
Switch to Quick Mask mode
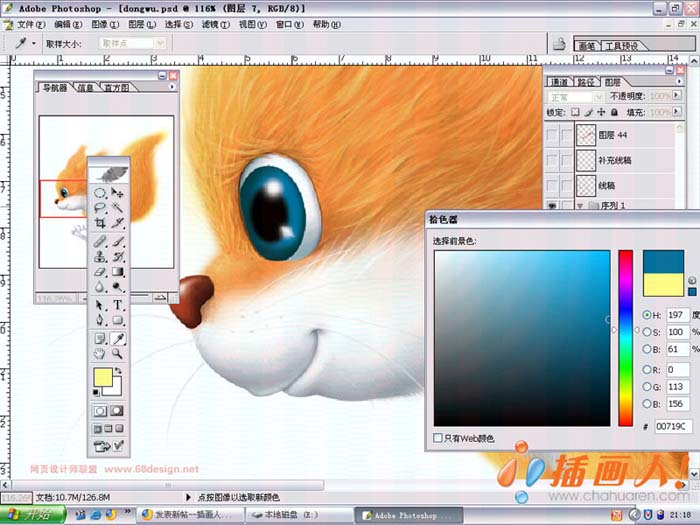pyautogui.click(x=117, y=411)
